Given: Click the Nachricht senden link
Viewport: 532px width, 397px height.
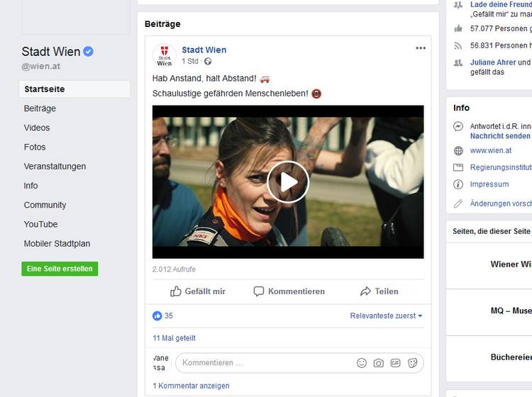Looking at the screenshot, I should 500,136.
